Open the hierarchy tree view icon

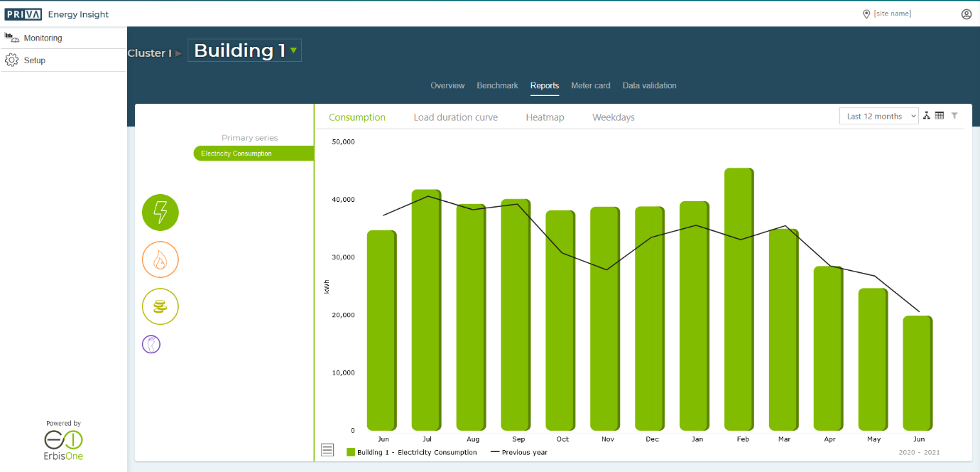(927, 116)
